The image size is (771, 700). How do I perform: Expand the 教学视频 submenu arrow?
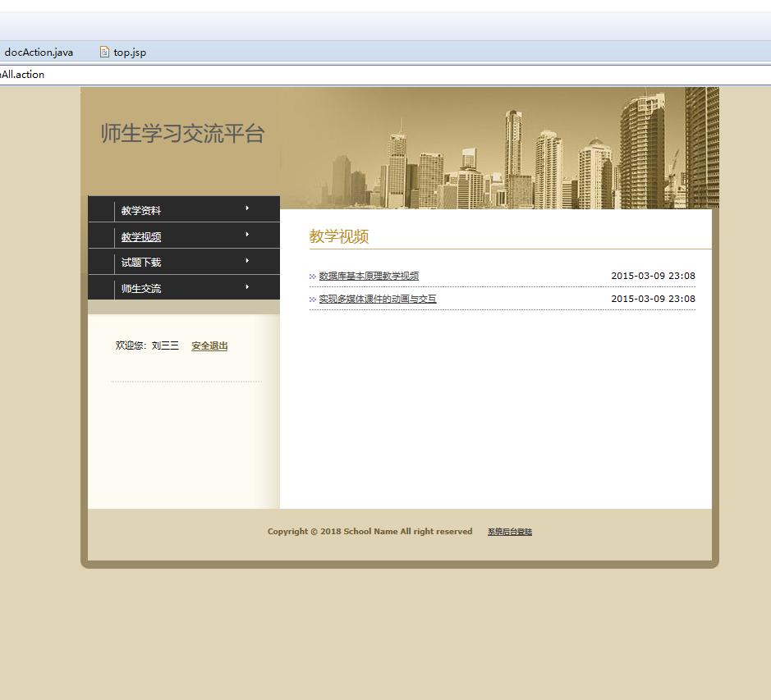tap(246, 236)
